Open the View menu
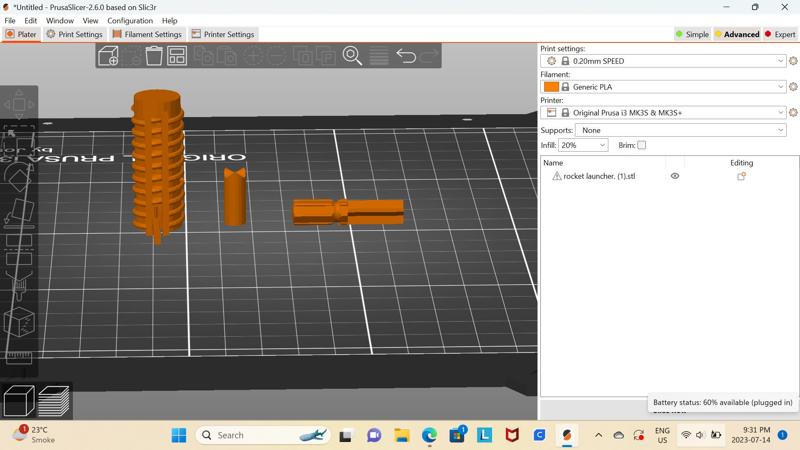The height and width of the screenshot is (450, 800). tap(90, 20)
